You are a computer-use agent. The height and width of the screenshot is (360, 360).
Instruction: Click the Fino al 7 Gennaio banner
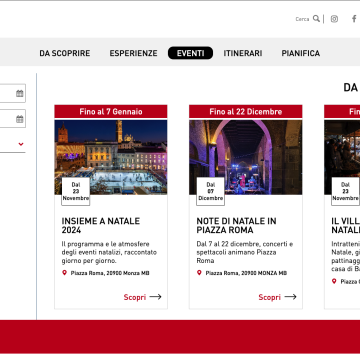point(111,112)
